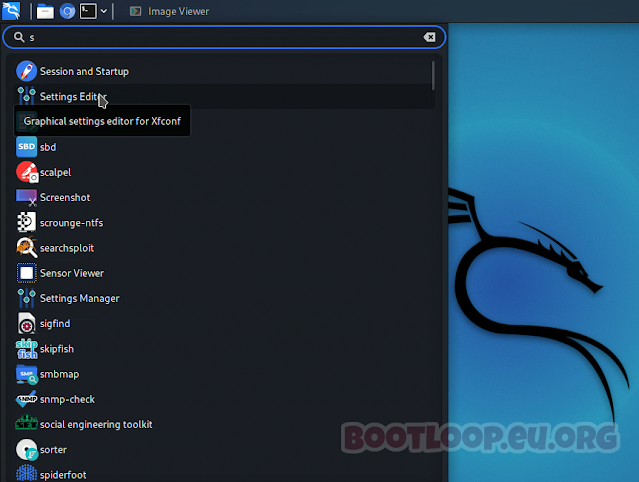Viewport: 639px width, 482px height.
Task: Click the sigfind icon
Action: (x=26, y=324)
